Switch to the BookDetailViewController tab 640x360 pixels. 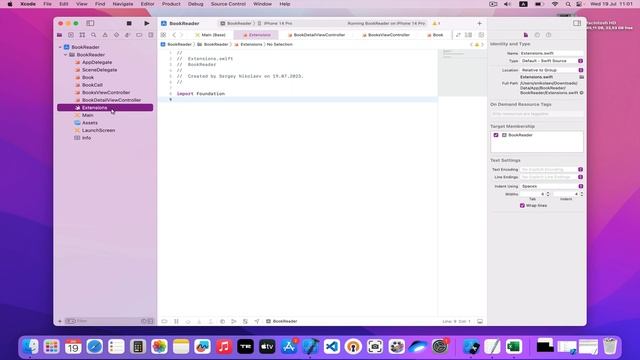(x=317, y=35)
